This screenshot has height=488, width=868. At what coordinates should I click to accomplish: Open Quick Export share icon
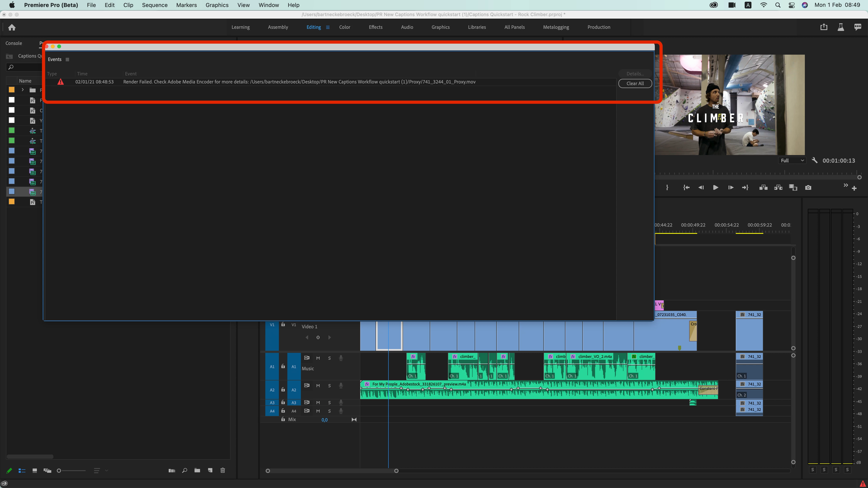(823, 27)
